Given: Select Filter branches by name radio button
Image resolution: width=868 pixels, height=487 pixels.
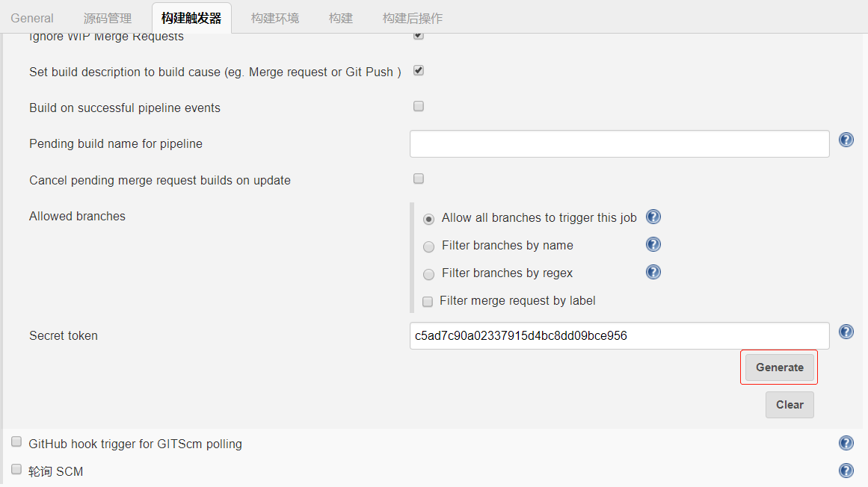Looking at the screenshot, I should 428,246.
